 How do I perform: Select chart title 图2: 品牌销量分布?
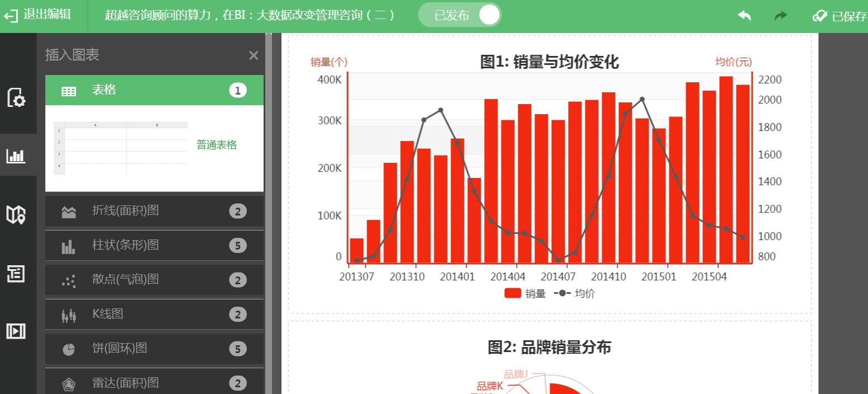coord(550,348)
